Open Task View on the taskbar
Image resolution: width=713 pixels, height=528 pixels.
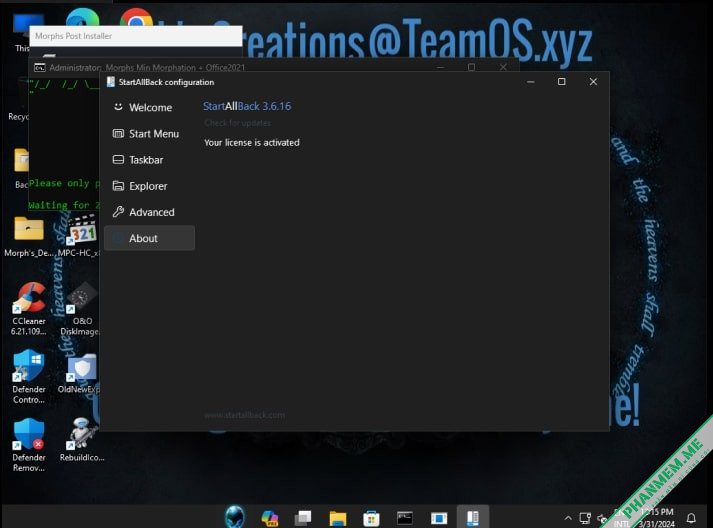click(x=303, y=518)
